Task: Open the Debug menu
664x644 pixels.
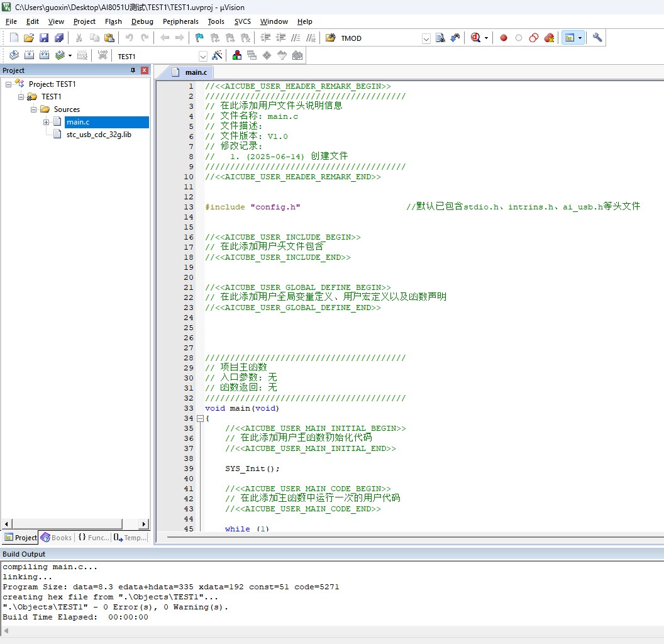Action: [142, 21]
